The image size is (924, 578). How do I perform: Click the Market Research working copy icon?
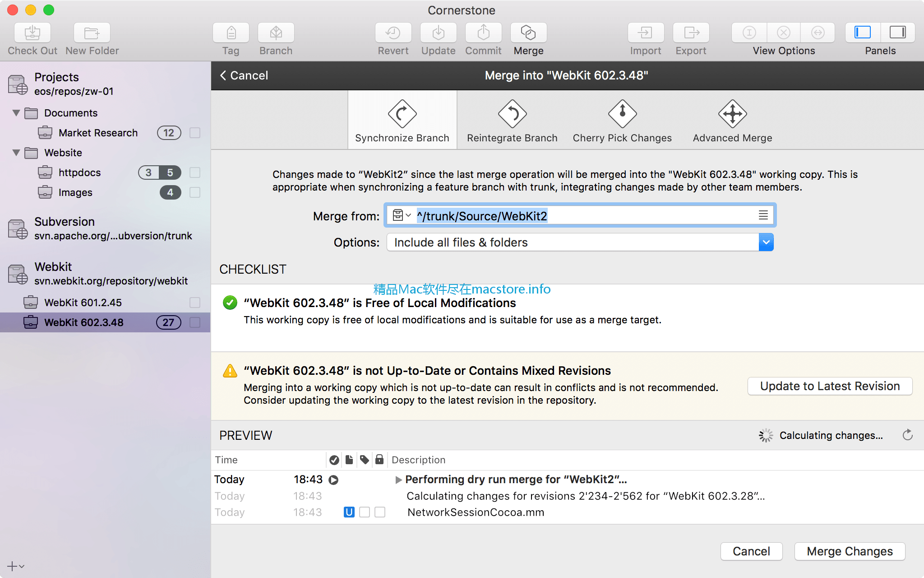[x=45, y=133]
